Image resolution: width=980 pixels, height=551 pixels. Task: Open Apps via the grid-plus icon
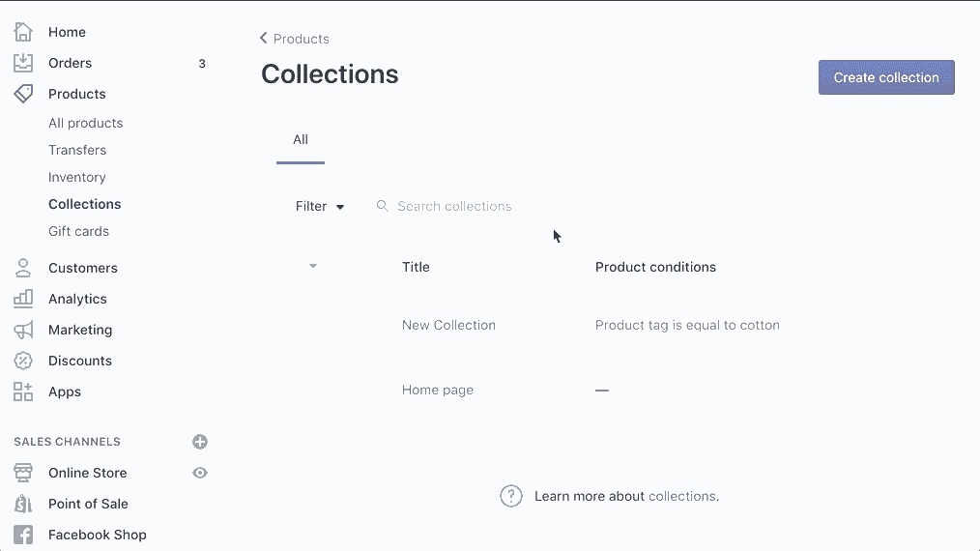pos(23,391)
